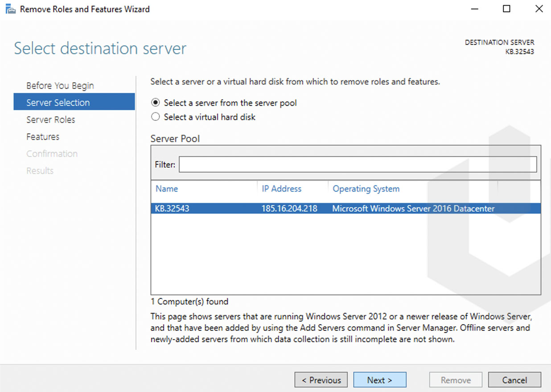
Task: Sort servers by the IP Address column
Action: (281, 189)
